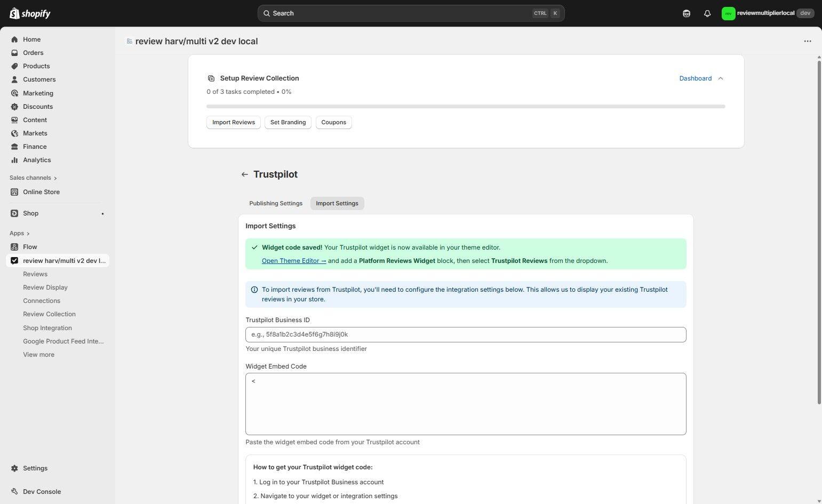Click the Coupons button
This screenshot has width=822, height=504.
pyautogui.click(x=334, y=122)
